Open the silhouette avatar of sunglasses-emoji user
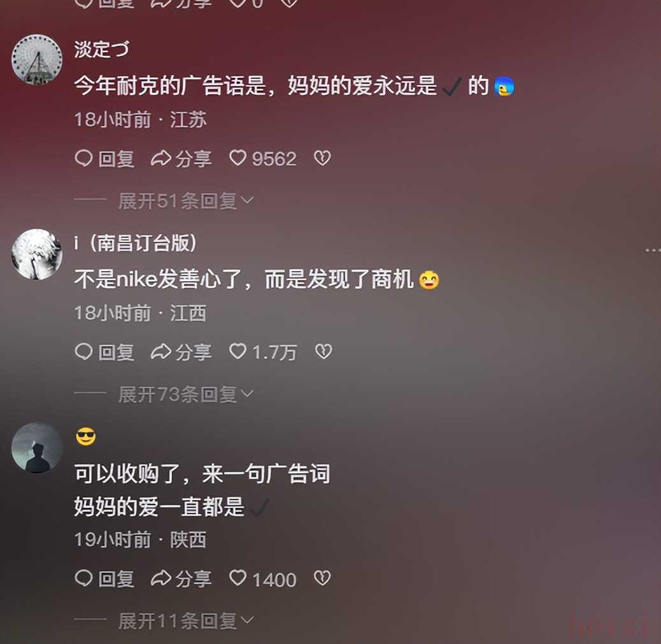661x644 pixels. tap(37, 448)
